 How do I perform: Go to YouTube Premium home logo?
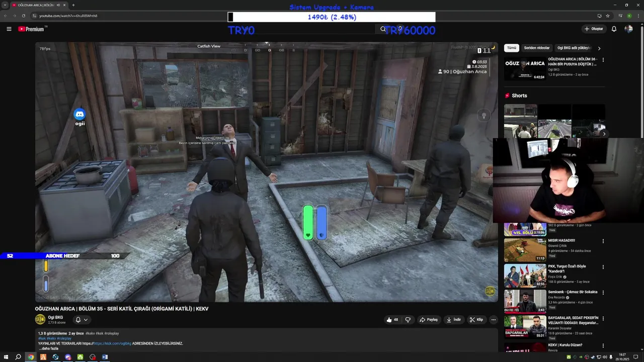pyautogui.click(x=32, y=29)
